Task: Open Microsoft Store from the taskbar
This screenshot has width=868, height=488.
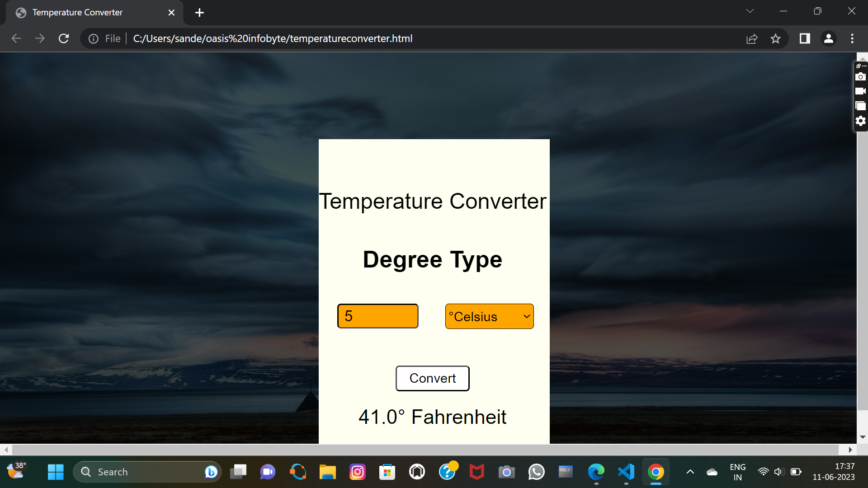Action: pos(387,472)
